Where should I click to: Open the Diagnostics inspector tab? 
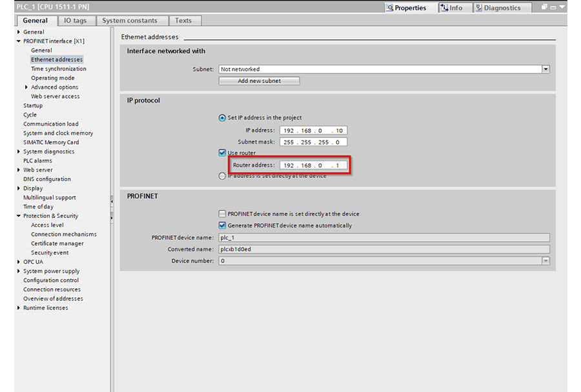(502, 8)
